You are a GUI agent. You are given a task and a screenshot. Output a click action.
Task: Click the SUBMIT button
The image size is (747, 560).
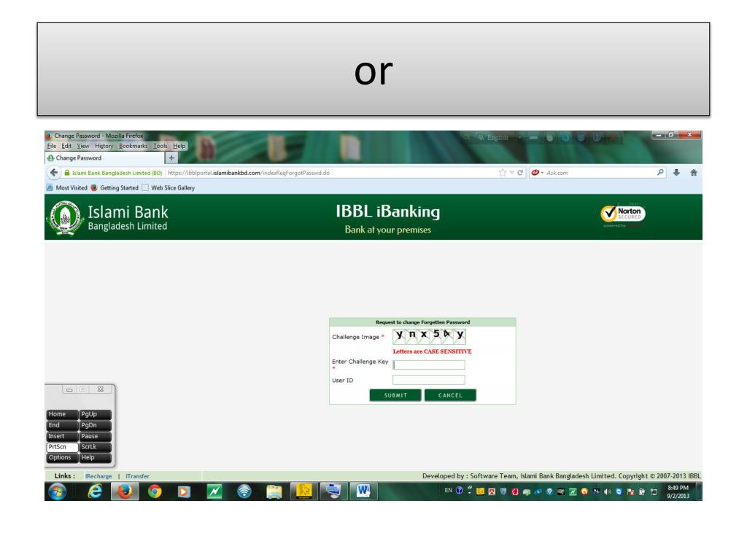pyautogui.click(x=395, y=395)
